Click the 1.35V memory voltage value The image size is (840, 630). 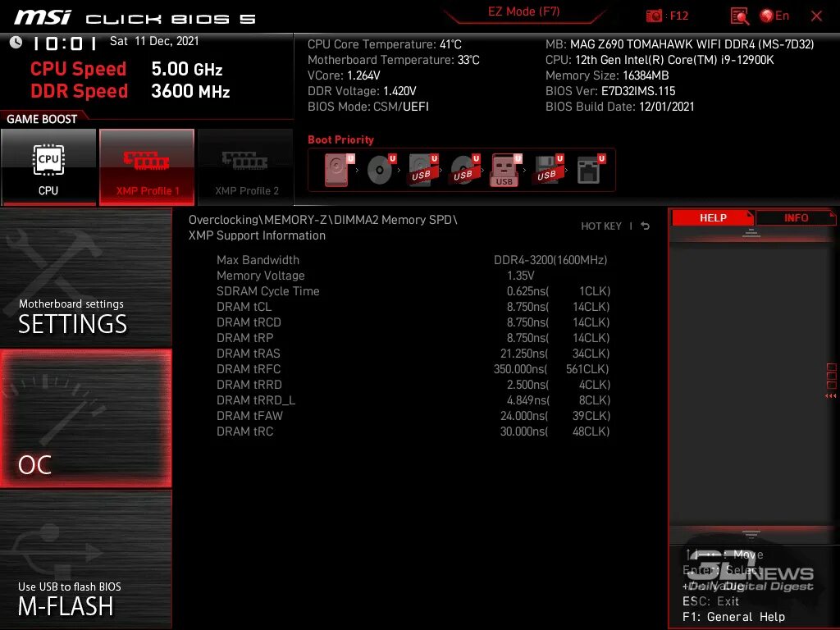520,276
